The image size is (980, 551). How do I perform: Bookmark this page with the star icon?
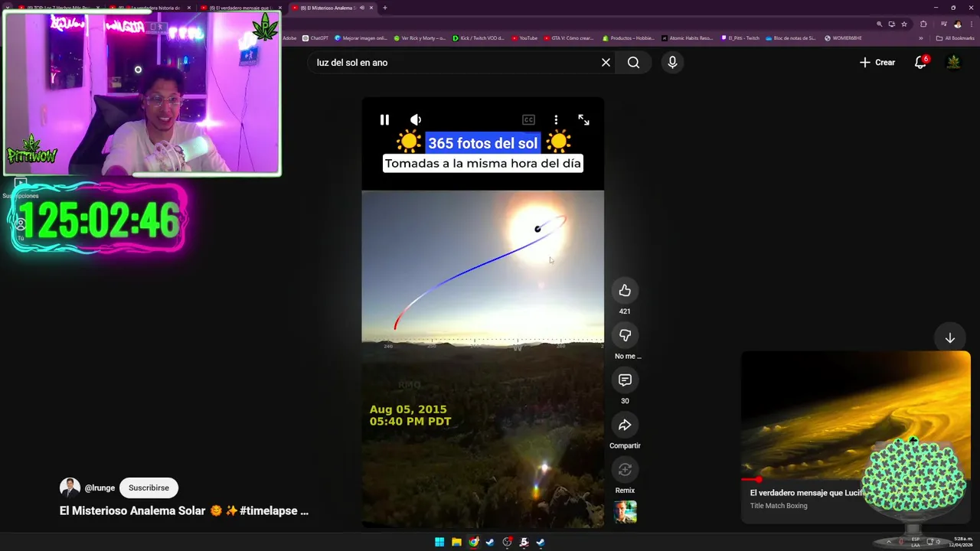904,24
